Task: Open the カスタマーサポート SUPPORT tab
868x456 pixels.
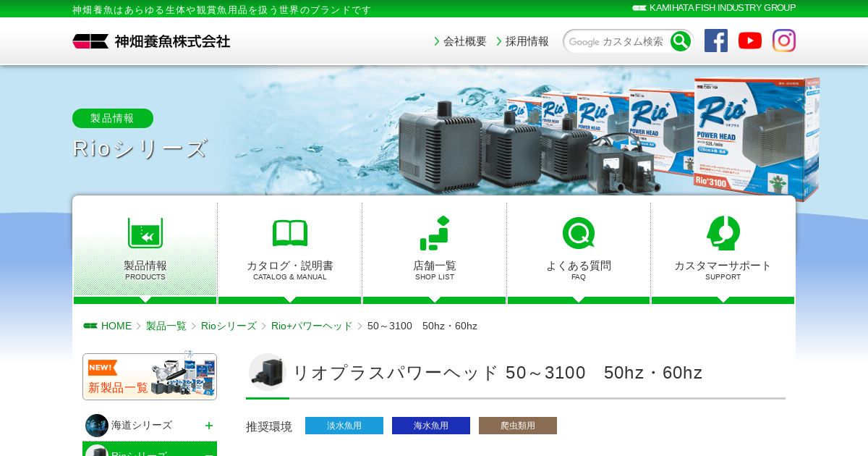Action: point(723,252)
